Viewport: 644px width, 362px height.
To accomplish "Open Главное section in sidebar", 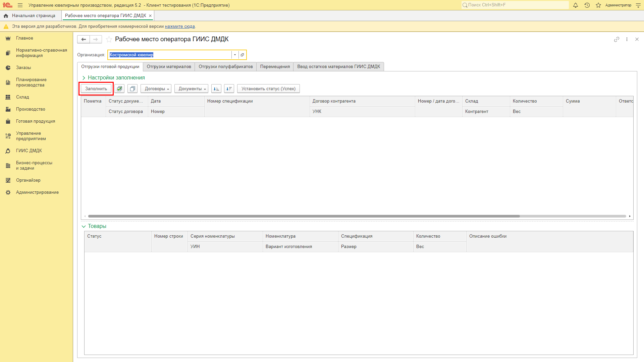I will click(x=24, y=38).
